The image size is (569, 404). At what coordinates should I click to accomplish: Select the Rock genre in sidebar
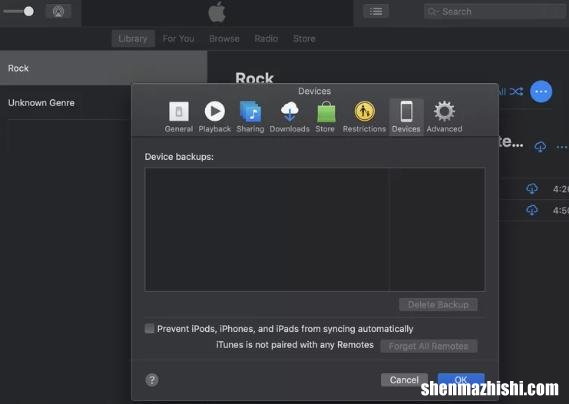103,68
